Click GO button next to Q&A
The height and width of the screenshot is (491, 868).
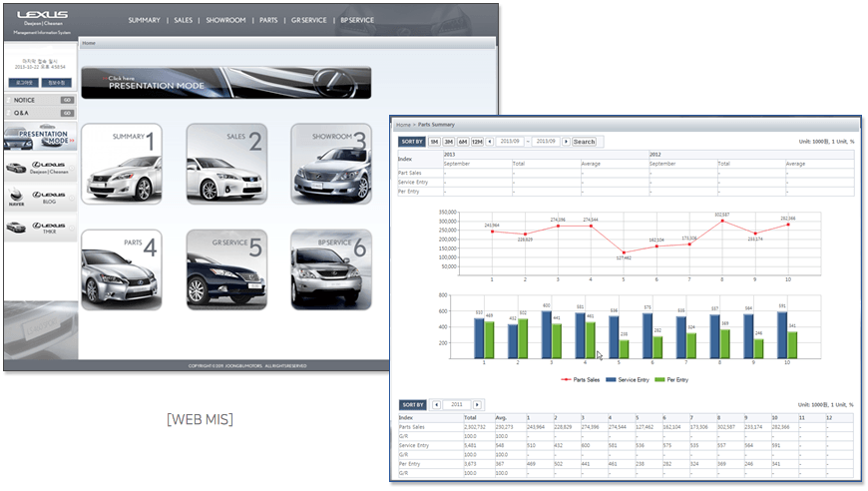point(67,113)
